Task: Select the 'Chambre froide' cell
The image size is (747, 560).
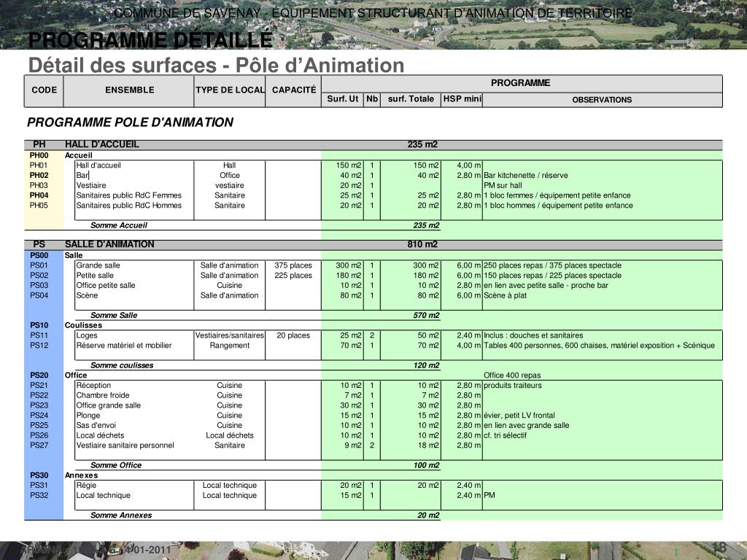Action: [x=103, y=395]
